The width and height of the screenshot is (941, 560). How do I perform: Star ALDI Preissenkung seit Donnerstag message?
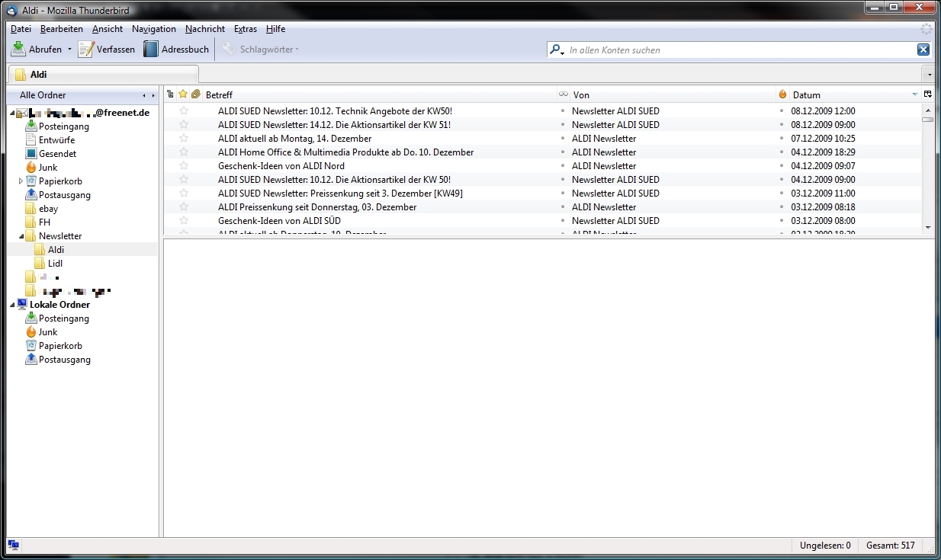pos(183,207)
